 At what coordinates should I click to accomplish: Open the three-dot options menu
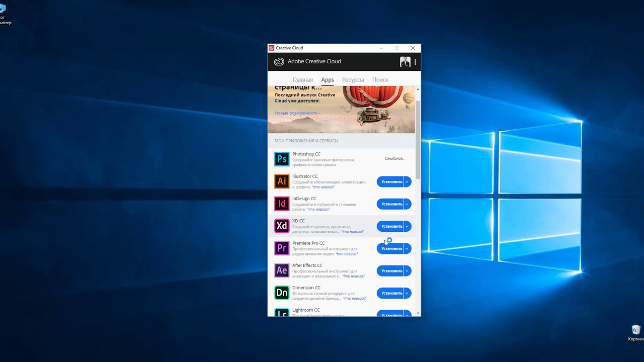click(x=415, y=62)
